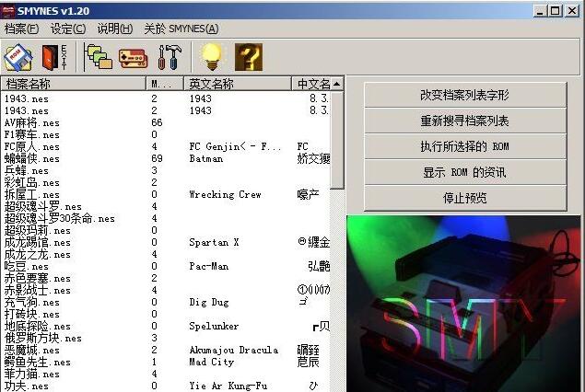585x392 pixels.
Task: Click the question mark help icon
Action: pos(249,57)
